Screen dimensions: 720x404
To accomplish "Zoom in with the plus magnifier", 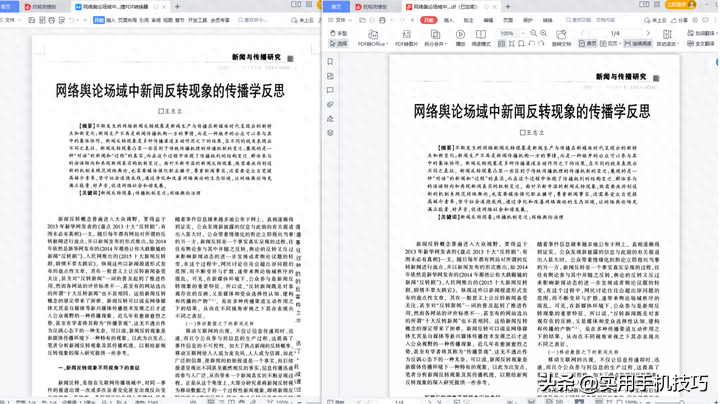I will (544, 34).
